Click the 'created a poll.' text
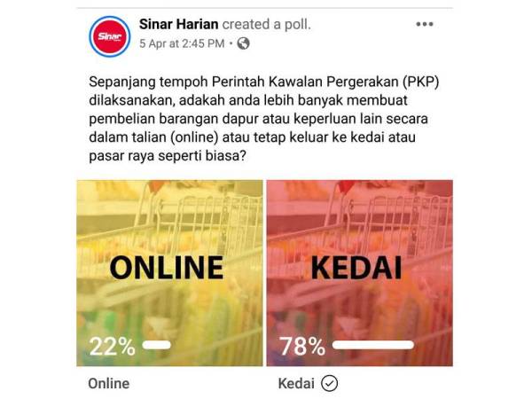532x399 pixels. click(267, 24)
